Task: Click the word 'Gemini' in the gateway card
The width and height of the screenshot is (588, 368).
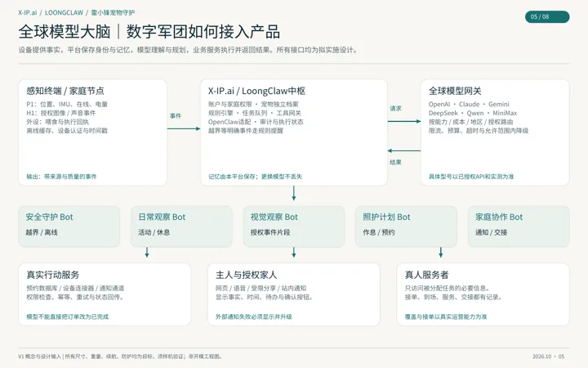Action: coord(499,104)
